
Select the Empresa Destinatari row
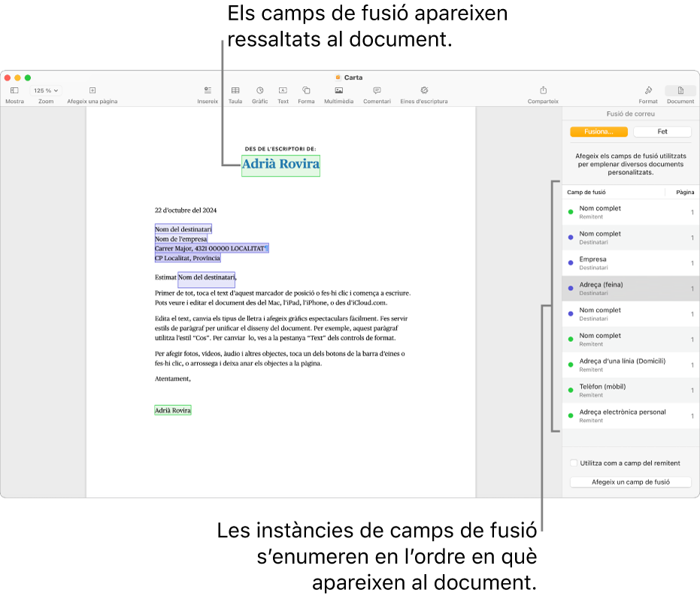tap(630, 263)
